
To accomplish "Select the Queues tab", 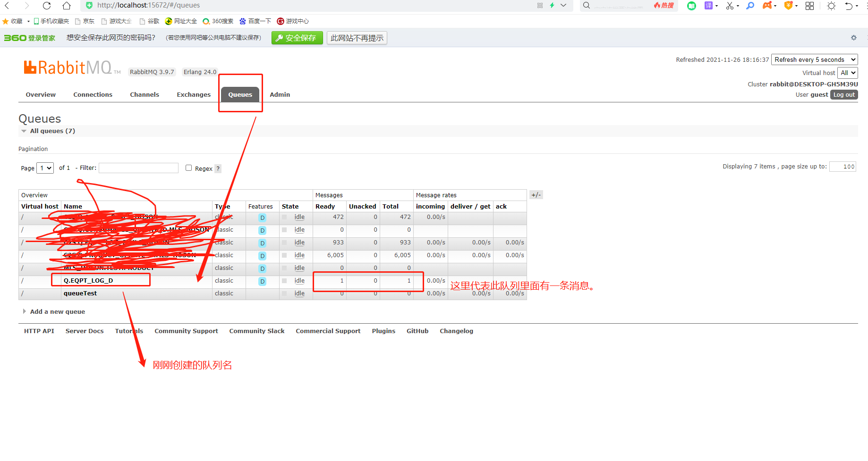I will click(240, 94).
